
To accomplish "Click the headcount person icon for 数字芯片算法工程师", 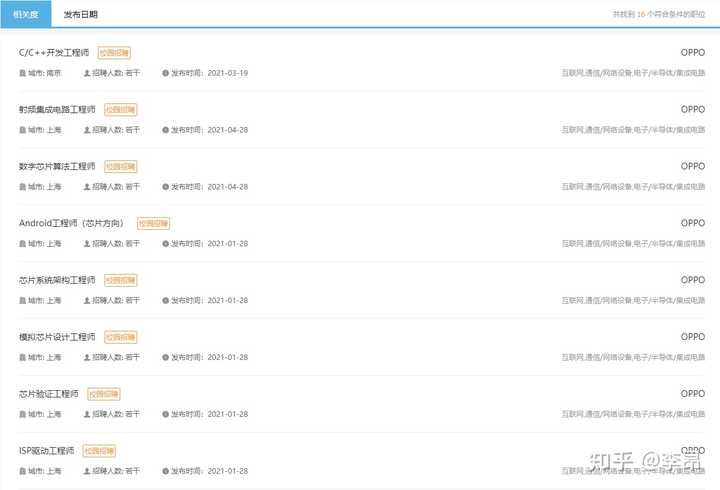I will pyautogui.click(x=87, y=187).
